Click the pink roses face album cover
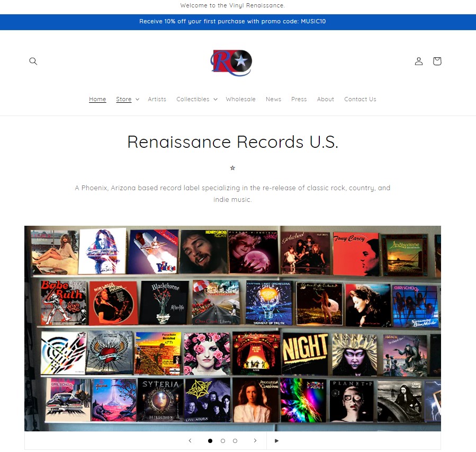Screen dimensions: 476x452 (x=206, y=353)
